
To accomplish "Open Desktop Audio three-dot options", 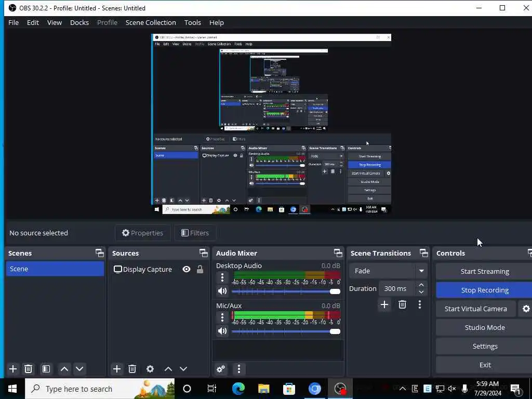I will [222, 277].
